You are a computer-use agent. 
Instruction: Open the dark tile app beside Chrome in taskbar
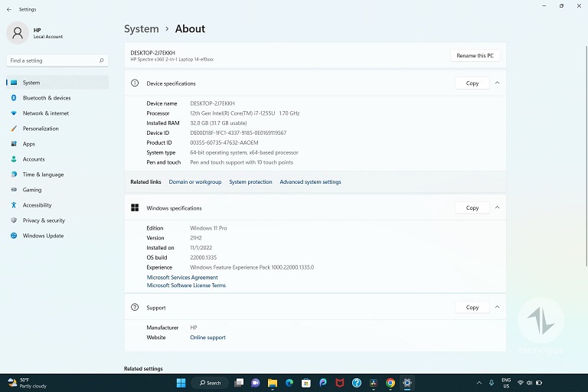tap(374, 383)
